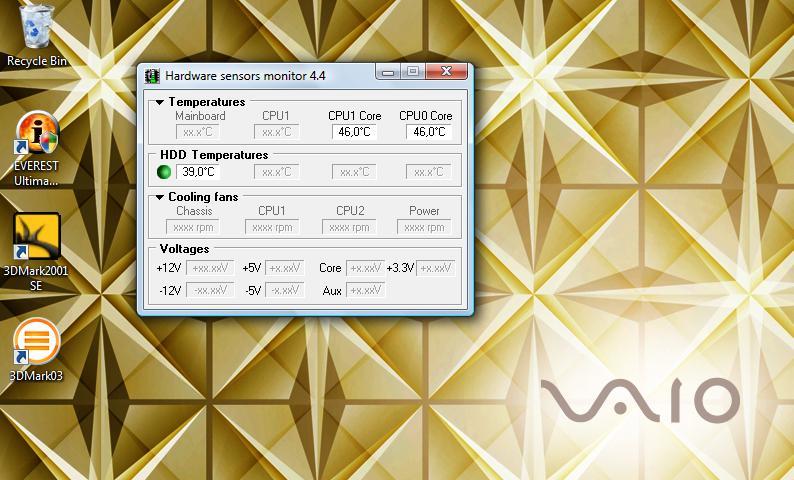
Task: Click the CPU1 Core label
Action: pyautogui.click(x=354, y=116)
